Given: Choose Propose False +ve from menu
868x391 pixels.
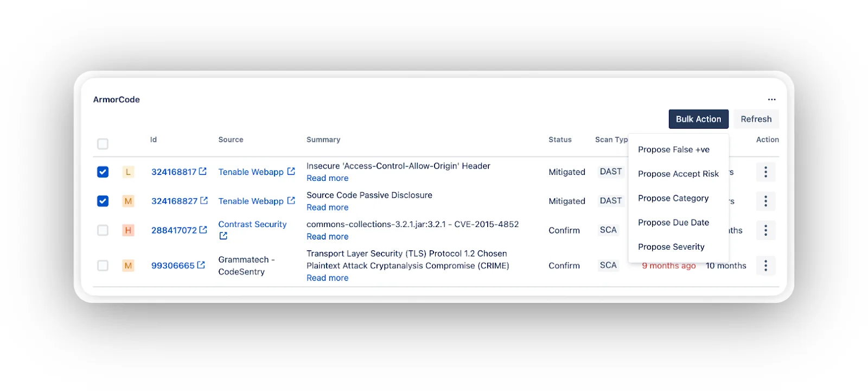Looking at the screenshot, I should 678,149.
